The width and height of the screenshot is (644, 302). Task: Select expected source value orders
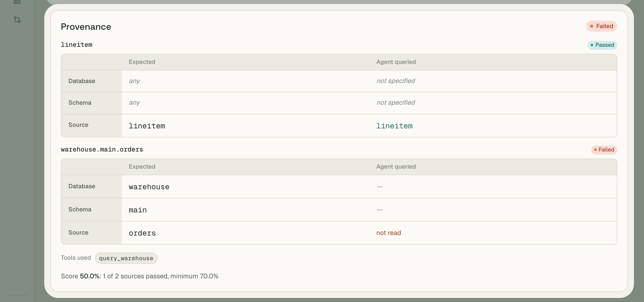coord(142,233)
